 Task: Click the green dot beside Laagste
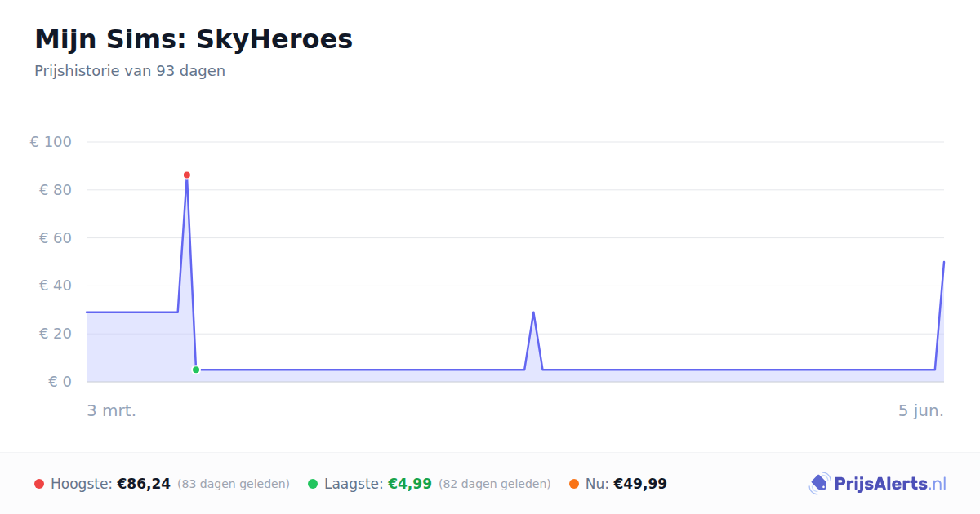click(313, 484)
